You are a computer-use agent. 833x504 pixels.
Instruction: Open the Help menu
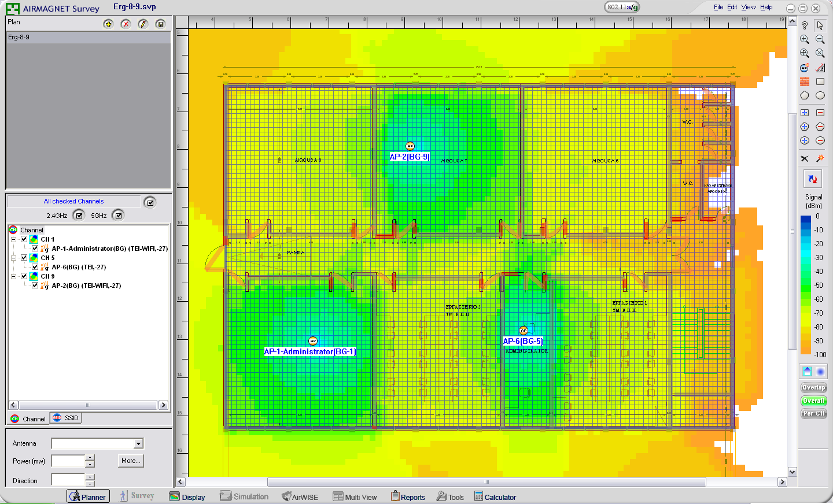tap(766, 7)
